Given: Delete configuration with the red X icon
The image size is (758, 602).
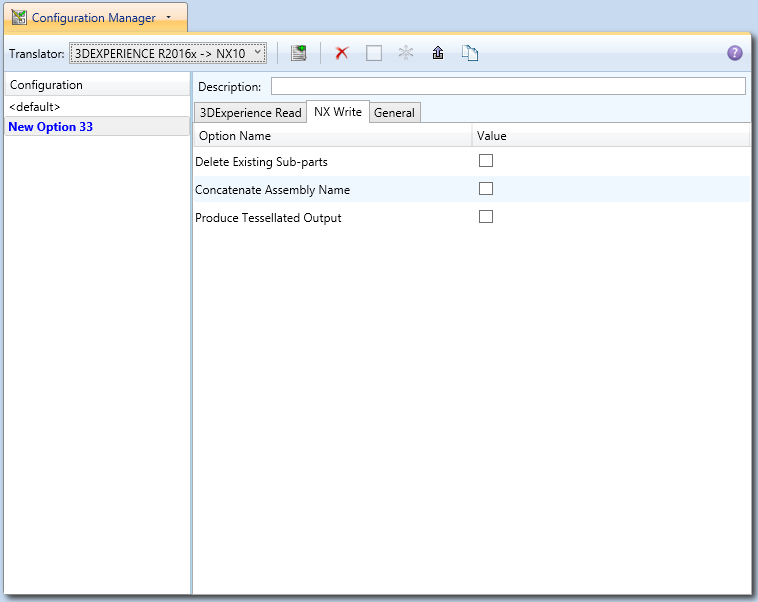Looking at the screenshot, I should click(342, 53).
